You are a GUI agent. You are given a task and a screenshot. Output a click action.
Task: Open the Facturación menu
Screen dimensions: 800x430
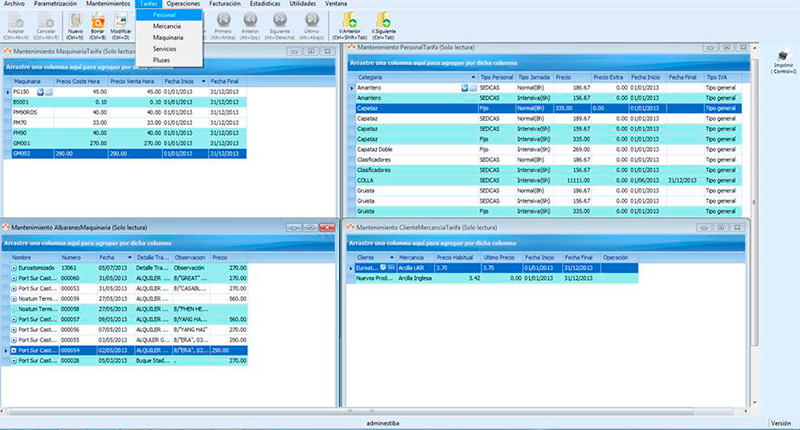[x=224, y=4]
